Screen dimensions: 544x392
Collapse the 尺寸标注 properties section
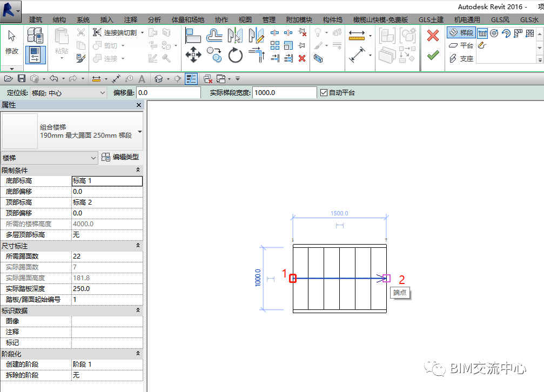tap(138, 246)
